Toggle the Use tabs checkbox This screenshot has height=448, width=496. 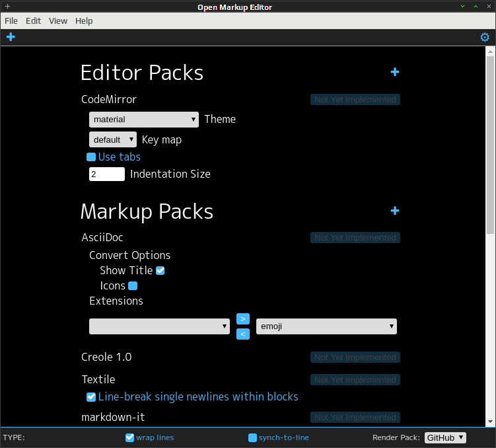point(91,157)
